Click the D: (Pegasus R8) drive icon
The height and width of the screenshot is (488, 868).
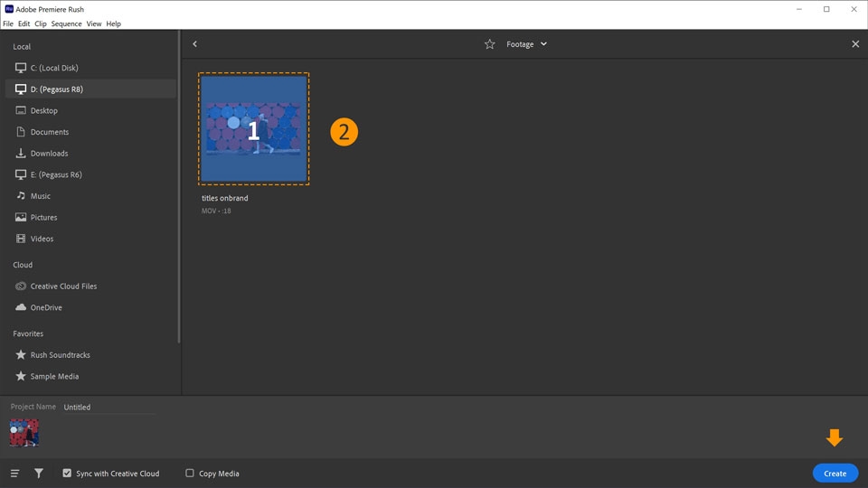click(x=21, y=89)
